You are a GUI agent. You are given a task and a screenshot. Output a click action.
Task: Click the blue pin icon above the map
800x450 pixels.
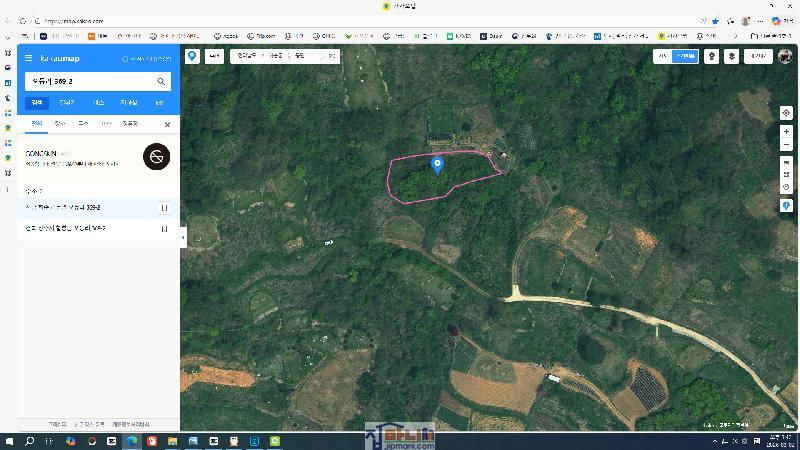point(192,57)
